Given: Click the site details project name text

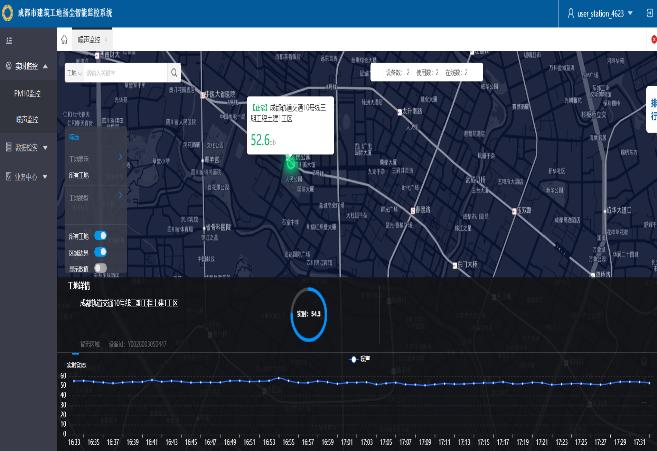Looking at the screenshot, I should (129, 303).
